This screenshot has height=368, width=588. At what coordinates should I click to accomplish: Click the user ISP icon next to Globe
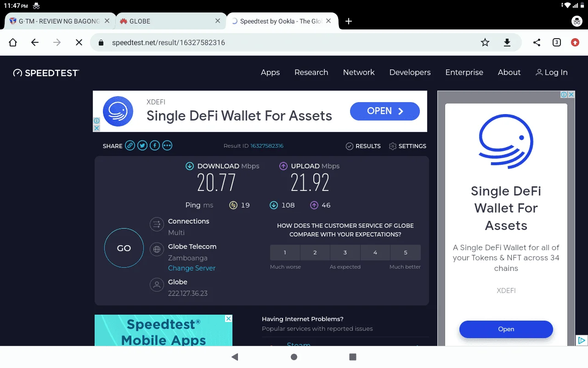point(157,285)
